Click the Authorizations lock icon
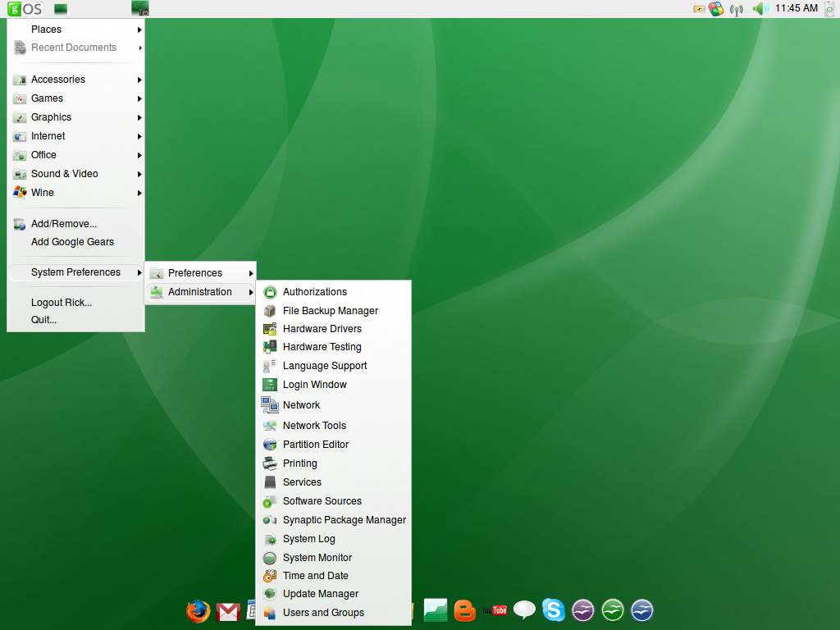 (270, 292)
